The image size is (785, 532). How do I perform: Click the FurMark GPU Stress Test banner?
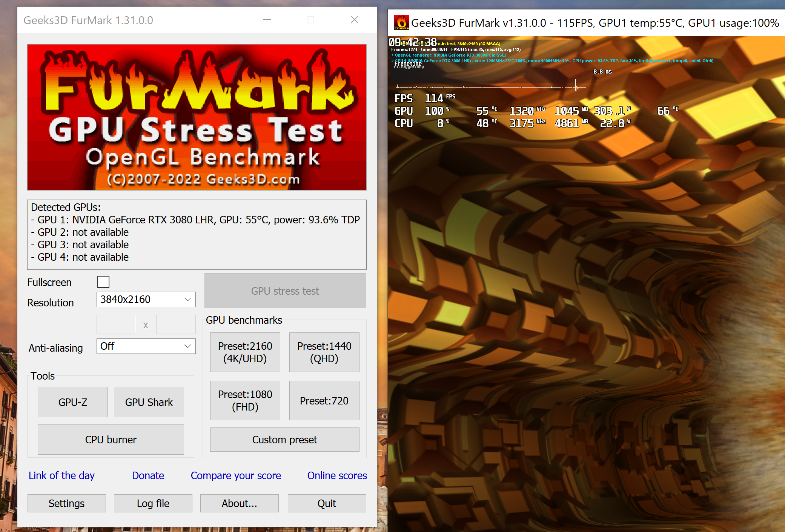[x=197, y=117]
